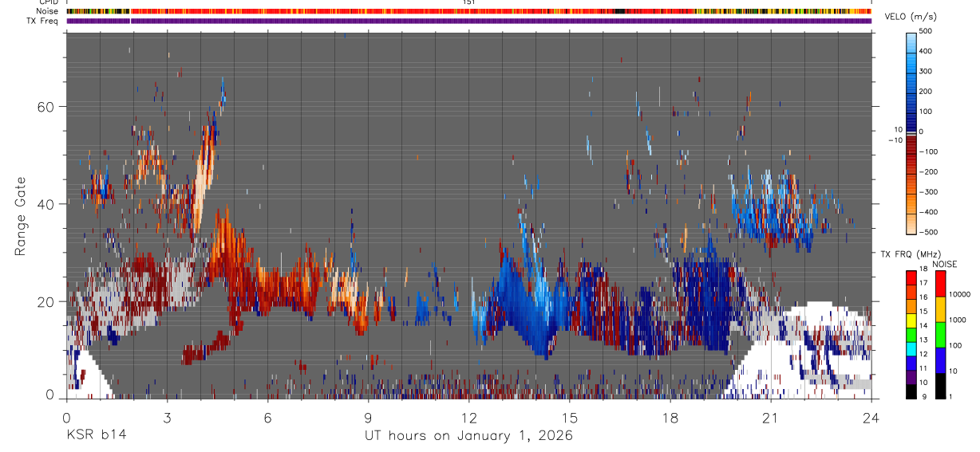This screenshot has width=980, height=452.
Task: Click the Range Gate axis title
Action: pyautogui.click(x=20, y=216)
